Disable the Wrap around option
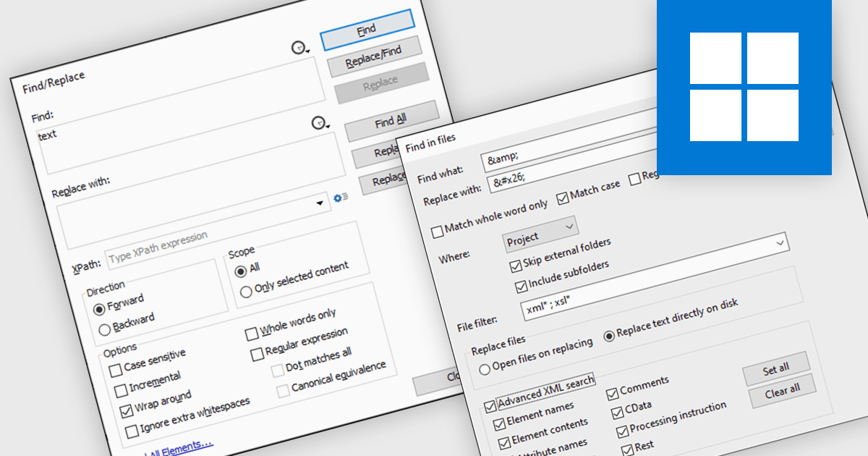868x456 pixels. 127,410
